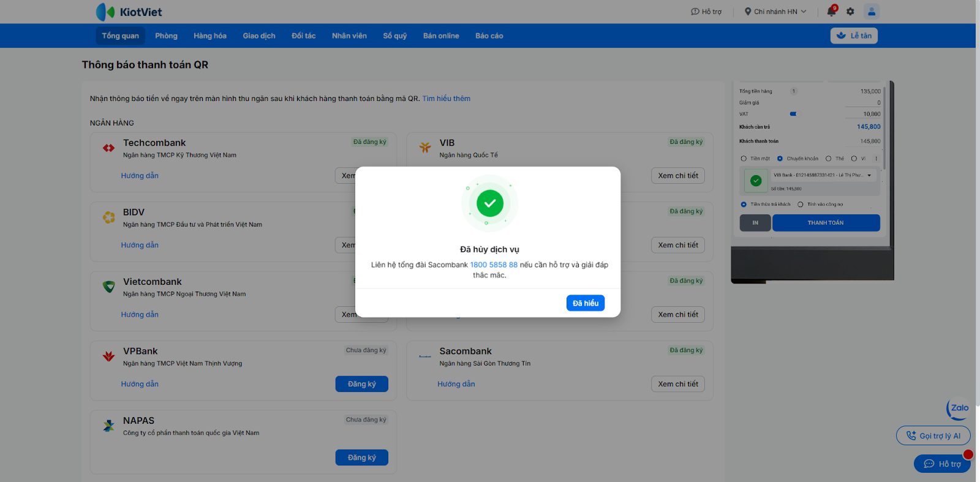Viewport: 980px width, 482px height.
Task: Click the green success checkmark icon
Action: coord(489,203)
